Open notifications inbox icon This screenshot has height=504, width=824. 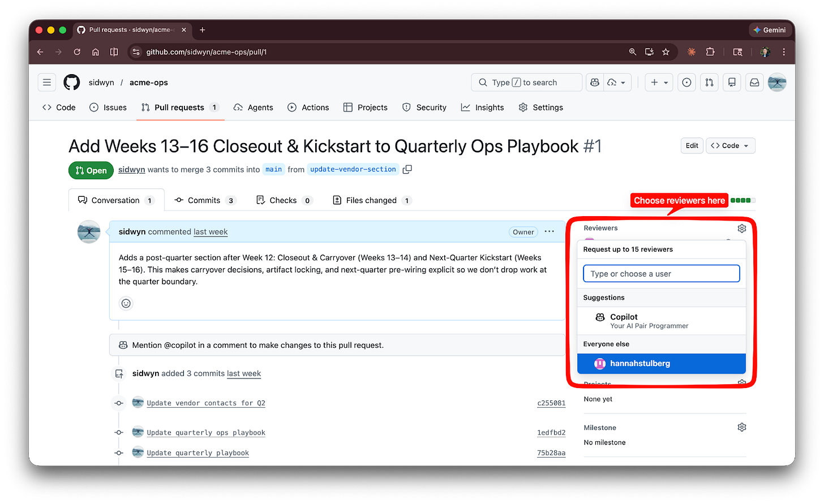point(754,83)
